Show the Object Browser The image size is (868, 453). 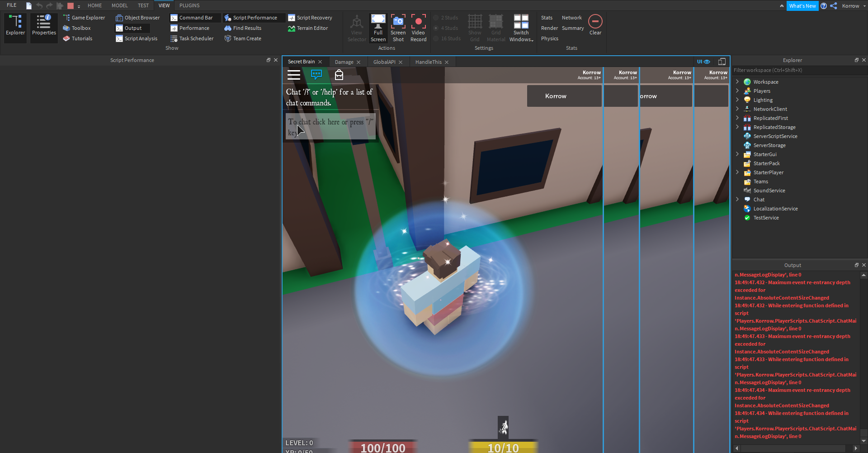pos(138,18)
